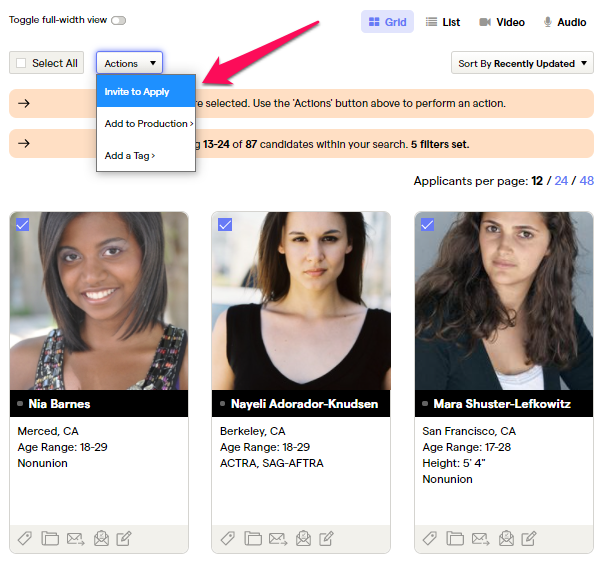Click the send-envelope icon on Mara Shuster-Lefkowitz card
Screen dimensions: 603x569
coord(481,539)
